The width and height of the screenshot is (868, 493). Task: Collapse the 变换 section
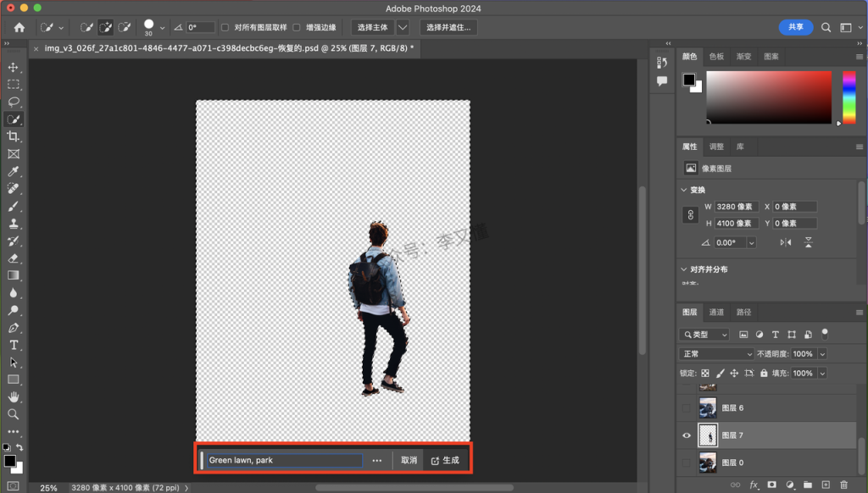pyautogui.click(x=684, y=190)
